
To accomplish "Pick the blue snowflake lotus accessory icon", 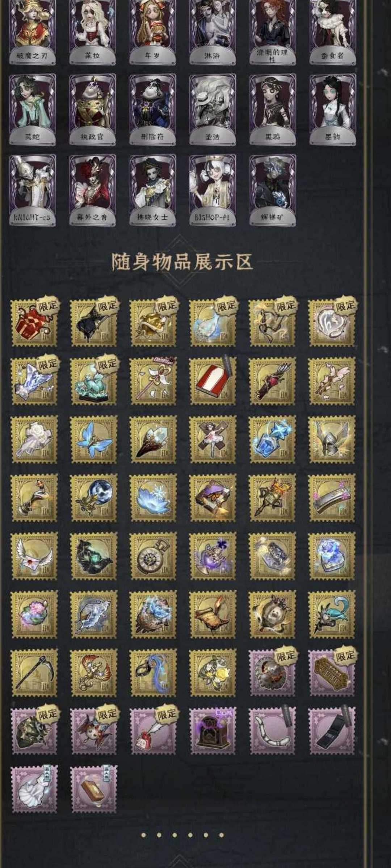I will (153, 498).
